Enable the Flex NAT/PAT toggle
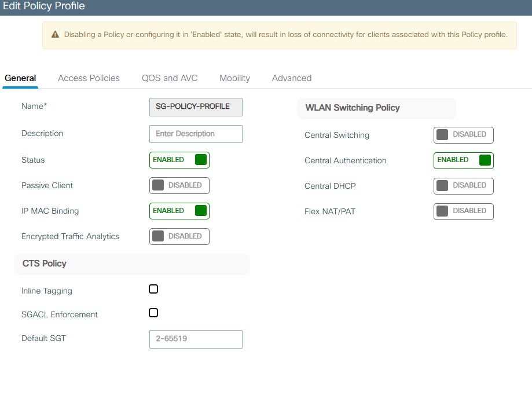 pyautogui.click(x=464, y=211)
